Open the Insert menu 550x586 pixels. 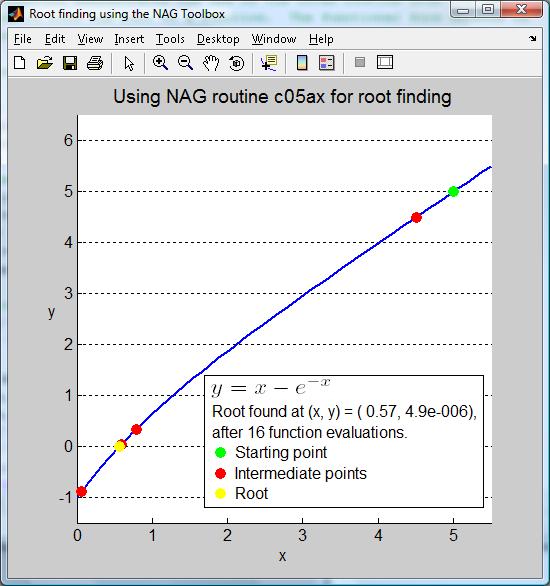coord(129,39)
